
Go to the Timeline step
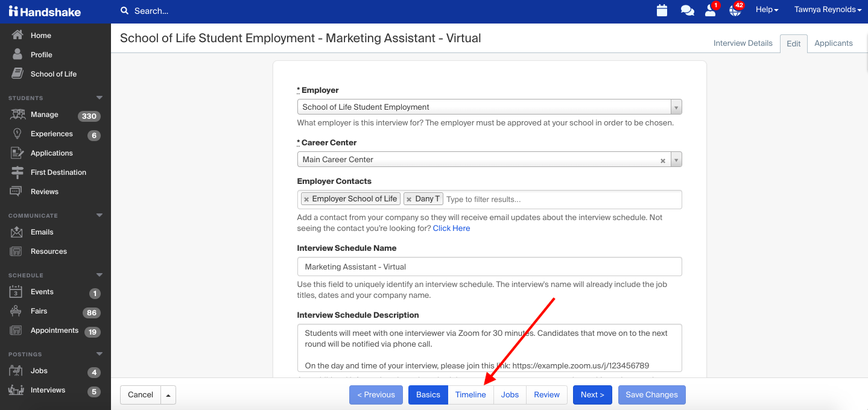tap(470, 395)
